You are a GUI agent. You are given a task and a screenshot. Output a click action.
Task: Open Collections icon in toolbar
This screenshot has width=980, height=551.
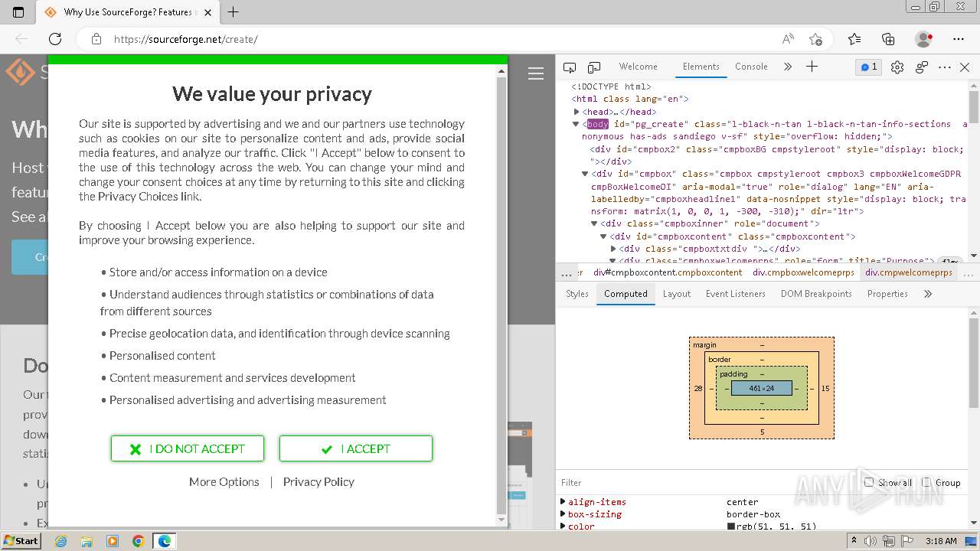[888, 39]
